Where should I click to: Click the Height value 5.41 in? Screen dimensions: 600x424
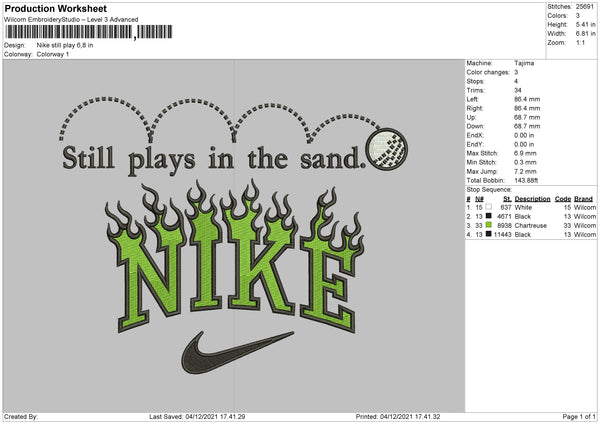coord(585,24)
